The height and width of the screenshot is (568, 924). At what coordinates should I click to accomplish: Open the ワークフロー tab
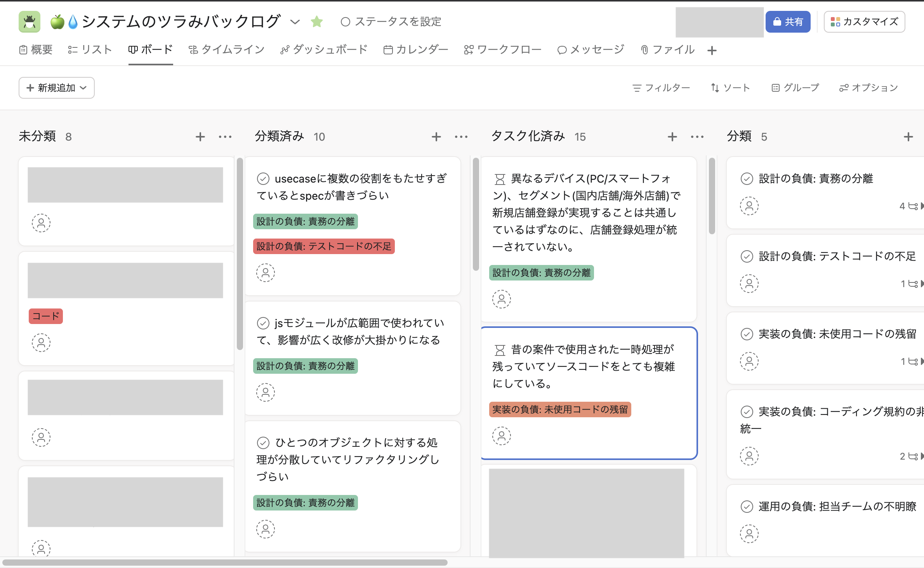click(x=502, y=50)
